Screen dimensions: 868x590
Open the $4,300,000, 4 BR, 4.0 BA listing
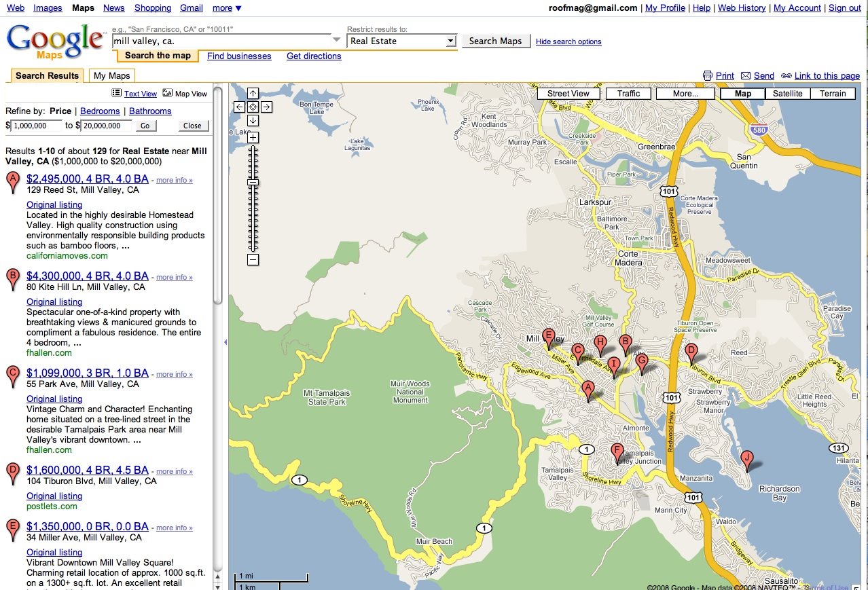click(88, 276)
